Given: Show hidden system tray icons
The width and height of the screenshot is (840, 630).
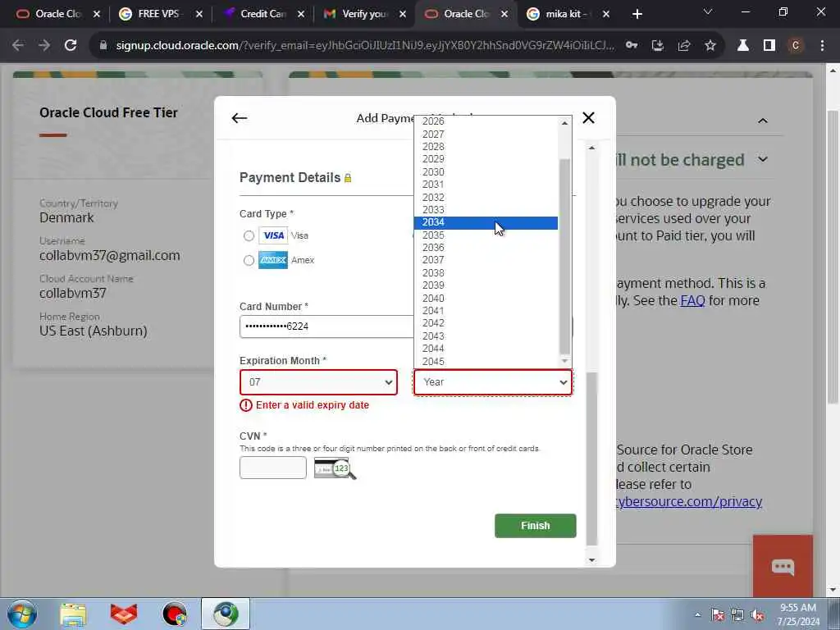Looking at the screenshot, I should pos(697,615).
